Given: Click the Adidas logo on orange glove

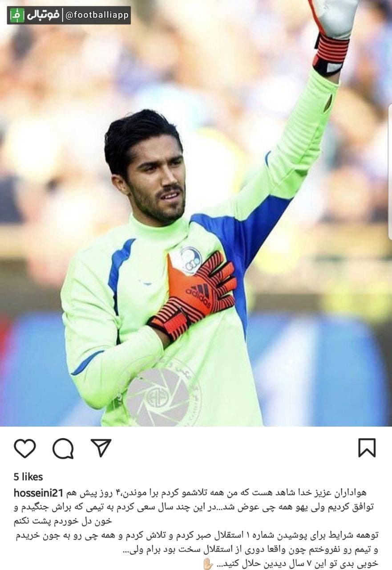Looking at the screenshot, I should point(198,295).
